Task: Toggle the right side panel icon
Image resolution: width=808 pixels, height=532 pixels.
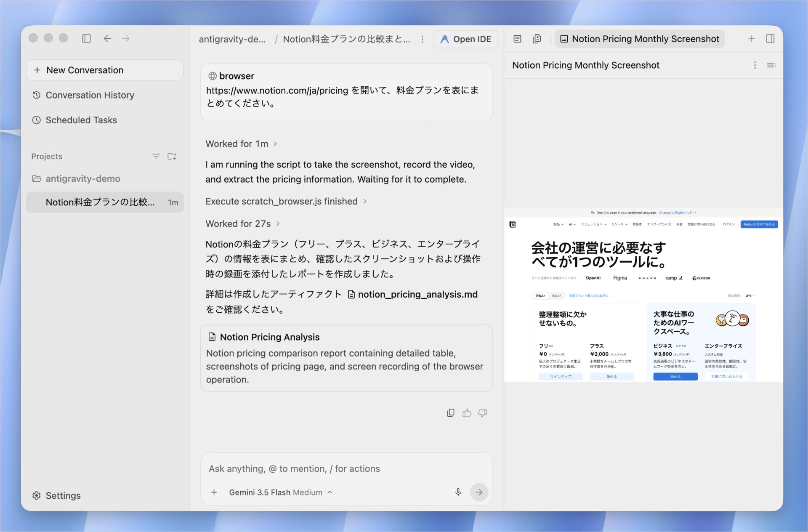Action: [x=770, y=39]
